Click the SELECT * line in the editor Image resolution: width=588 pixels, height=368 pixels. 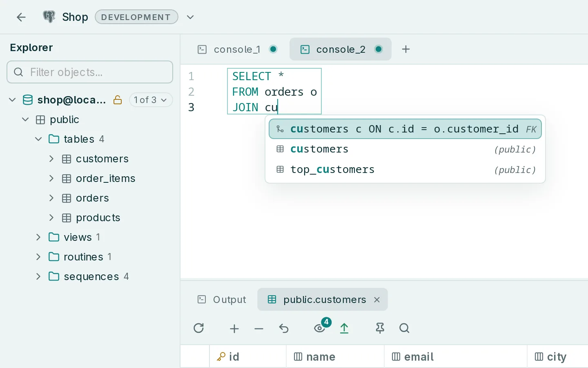click(258, 76)
